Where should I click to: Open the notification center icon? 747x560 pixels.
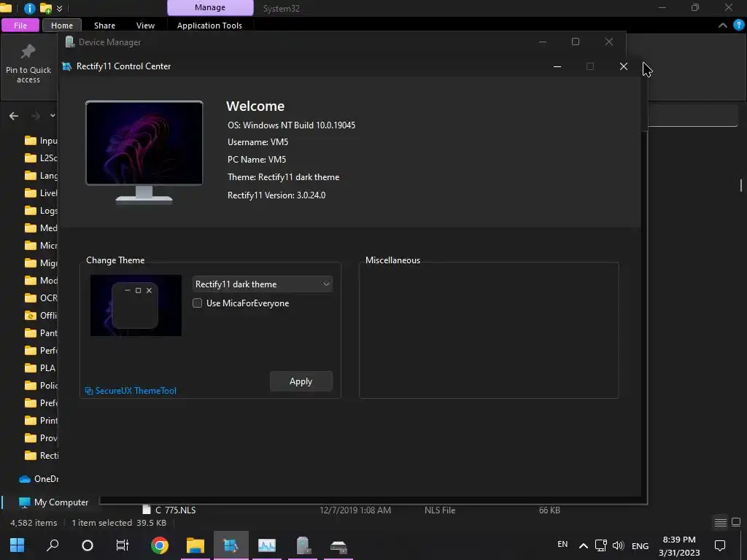[x=720, y=545]
